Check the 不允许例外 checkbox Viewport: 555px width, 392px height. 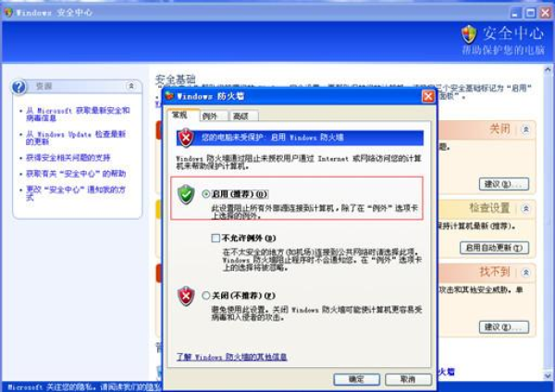tap(216, 238)
